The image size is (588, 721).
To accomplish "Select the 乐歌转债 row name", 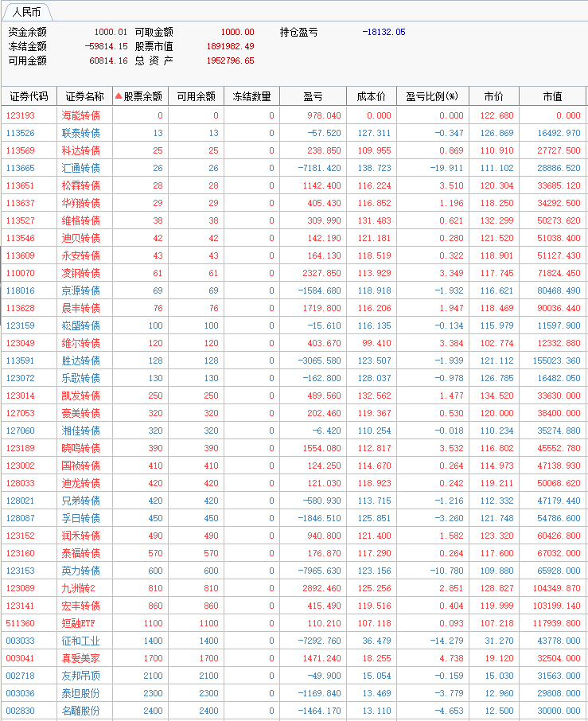I will 81,378.
